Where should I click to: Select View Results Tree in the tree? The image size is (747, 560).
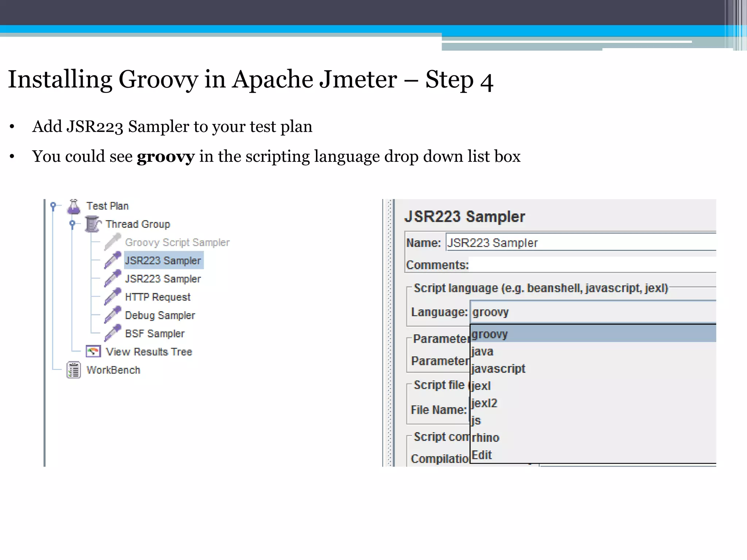click(149, 351)
